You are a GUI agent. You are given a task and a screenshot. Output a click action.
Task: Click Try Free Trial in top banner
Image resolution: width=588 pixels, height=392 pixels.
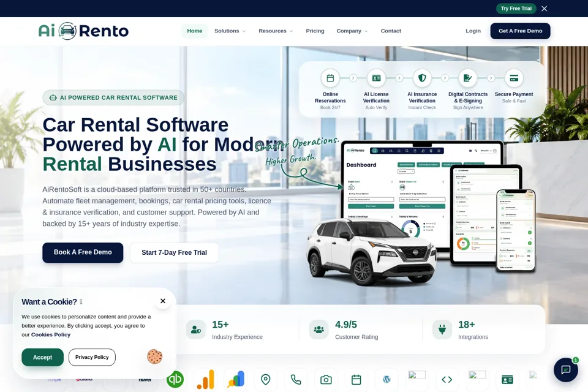[x=516, y=8]
